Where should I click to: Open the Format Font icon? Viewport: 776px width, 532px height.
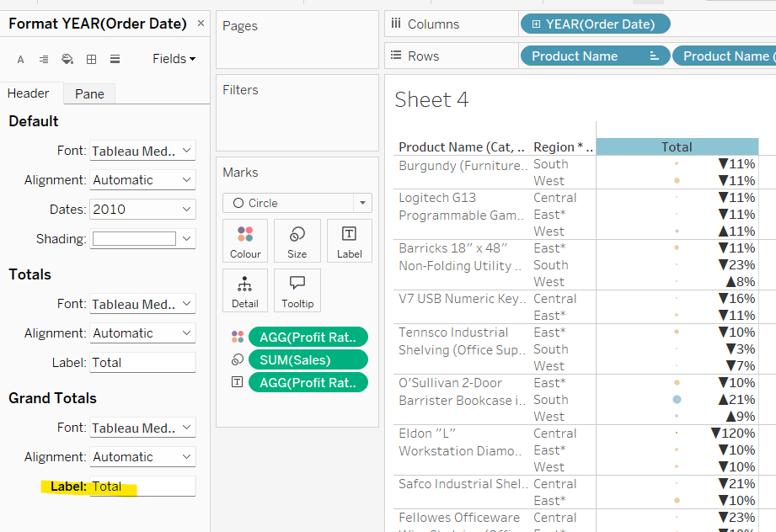point(21,59)
